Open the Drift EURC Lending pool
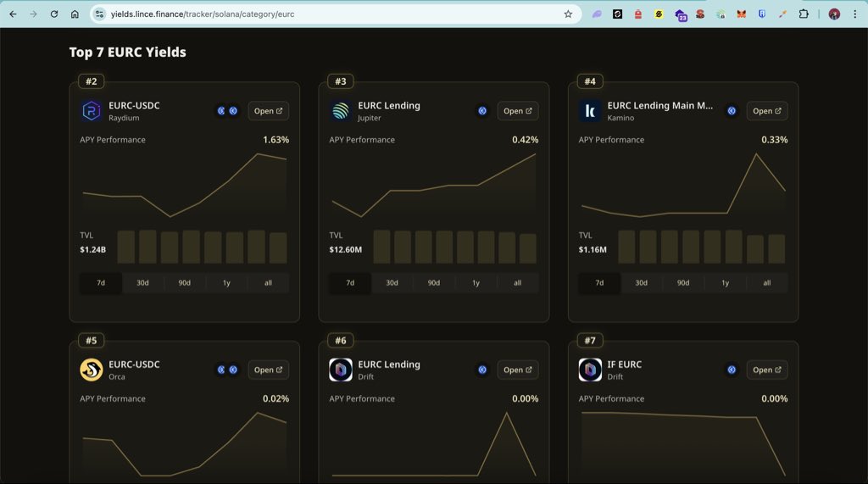Viewport: 868px width, 484px height. pos(518,370)
